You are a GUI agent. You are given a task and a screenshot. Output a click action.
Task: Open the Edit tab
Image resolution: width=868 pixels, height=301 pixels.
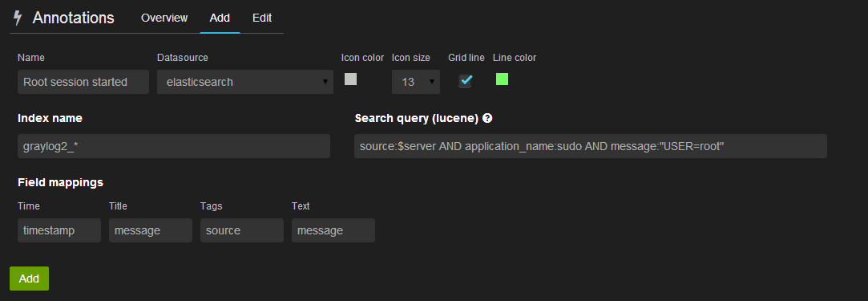262,18
